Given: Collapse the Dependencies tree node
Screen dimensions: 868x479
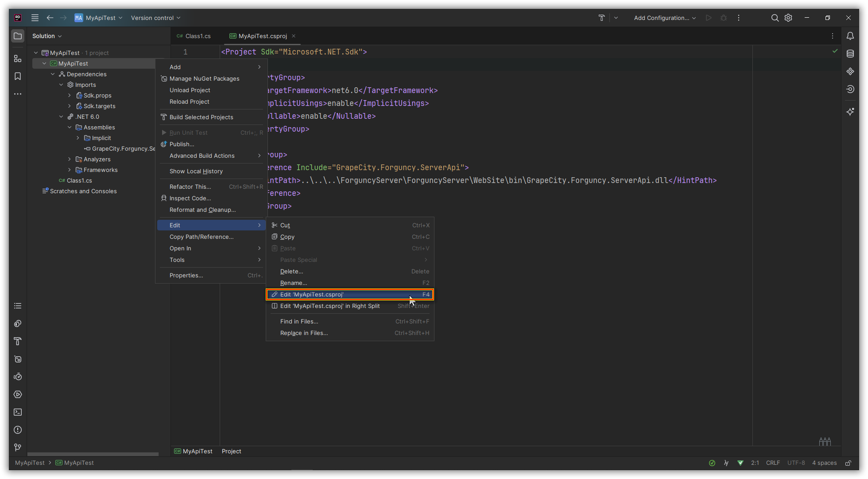Looking at the screenshot, I should [x=53, y=74].
